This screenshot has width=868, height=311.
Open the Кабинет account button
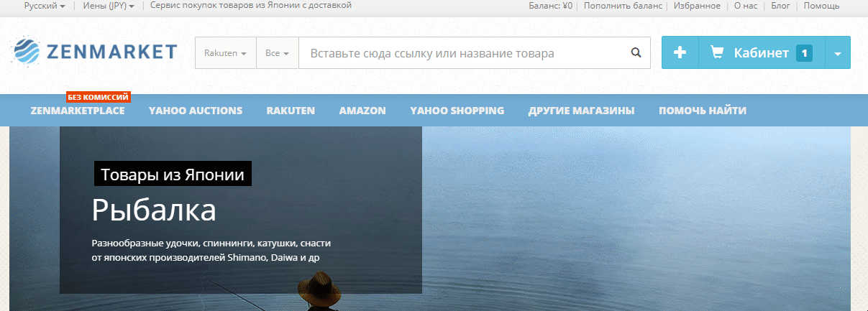[761, 52]
